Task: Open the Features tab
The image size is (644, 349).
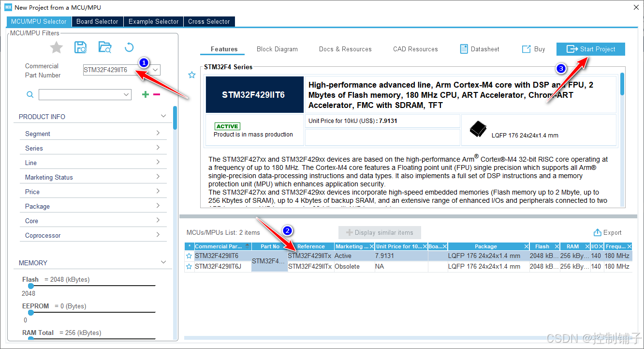Action: coord(224,49)
